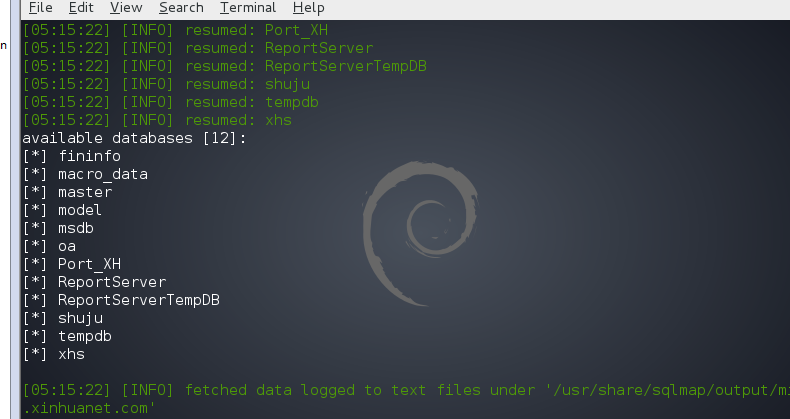Open the Search menu

pos(181,8)
